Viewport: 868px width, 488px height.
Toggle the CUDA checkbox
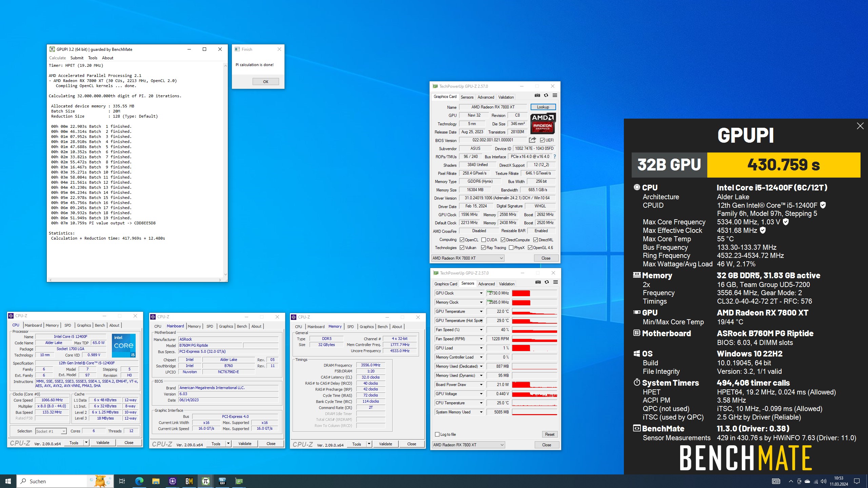484,240
